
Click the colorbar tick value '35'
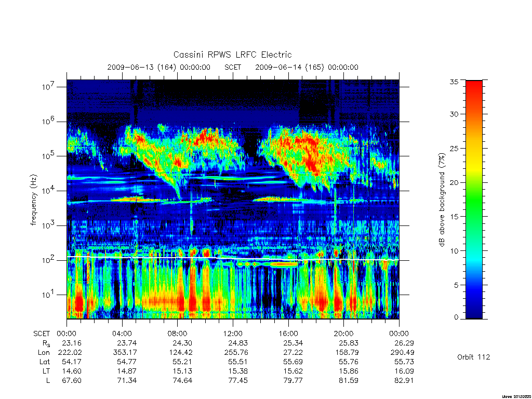pyautogui.click(x=454, y=82)
